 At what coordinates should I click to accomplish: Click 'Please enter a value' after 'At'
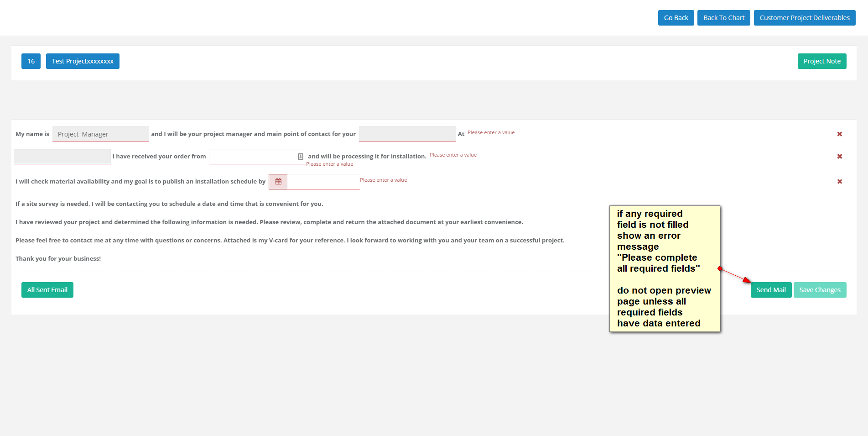[491, 132]
